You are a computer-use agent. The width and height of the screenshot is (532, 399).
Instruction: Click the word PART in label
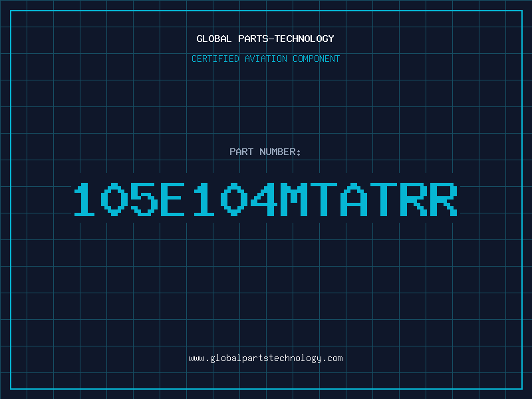[241, 152]
